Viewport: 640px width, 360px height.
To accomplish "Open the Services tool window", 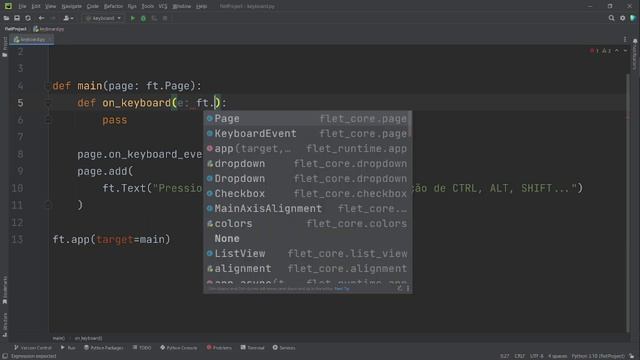I will pyautogui.click(x=284, y=348).
